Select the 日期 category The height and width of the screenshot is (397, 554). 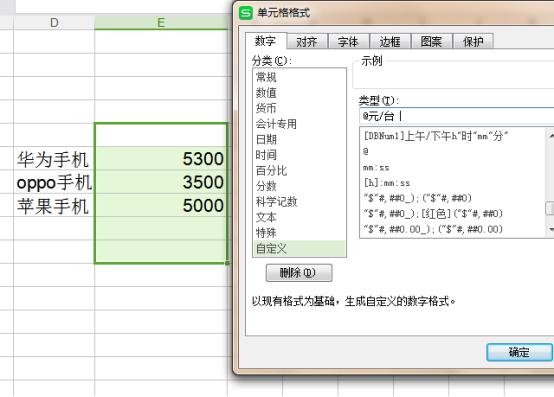[x=299, y=139]
